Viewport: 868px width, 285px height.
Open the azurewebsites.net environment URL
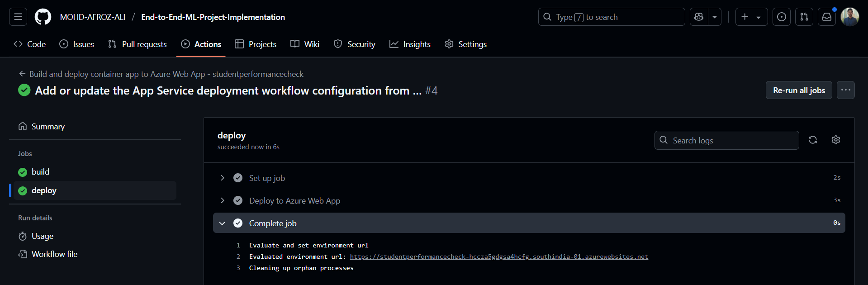(x=498, y=256)
